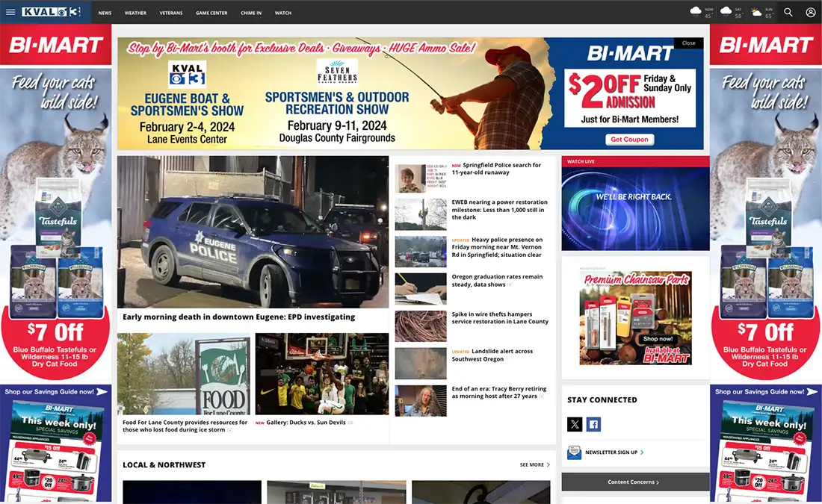Image resolution: width=822 pixels, height=504 pixels.
Task: Play the Watch Live video panel
Action: click(x=635, y=208)
